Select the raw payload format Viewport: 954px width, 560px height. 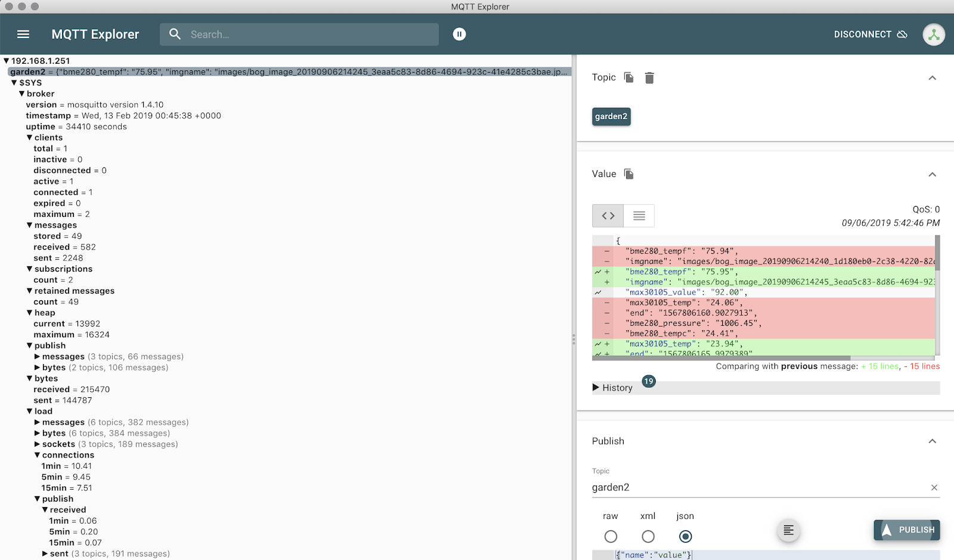(611, 536)
